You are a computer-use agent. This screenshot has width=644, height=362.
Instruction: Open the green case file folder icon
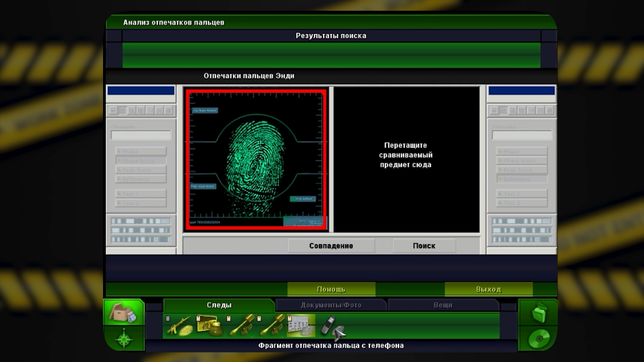539,312
